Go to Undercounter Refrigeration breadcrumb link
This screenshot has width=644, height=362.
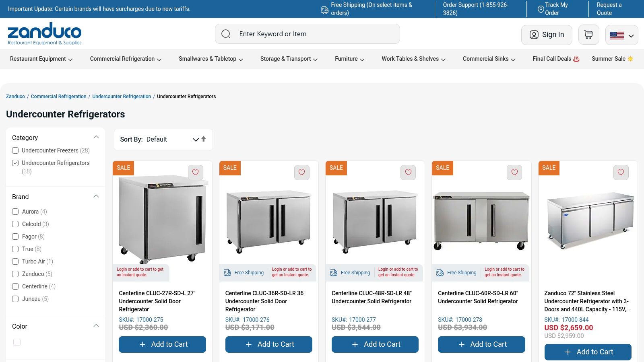click(x=122, y=97)
